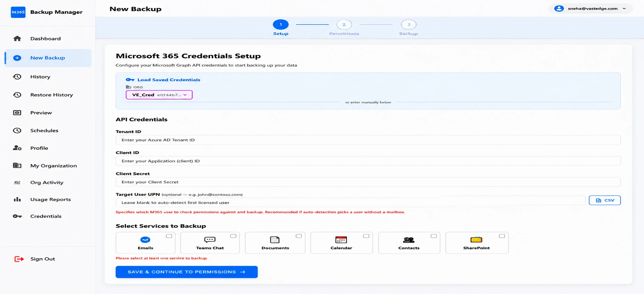The height and width of the screenshot is (294, 644).
Task: Click step 2 Permissions in progress stepper
Action: (344, 27)
